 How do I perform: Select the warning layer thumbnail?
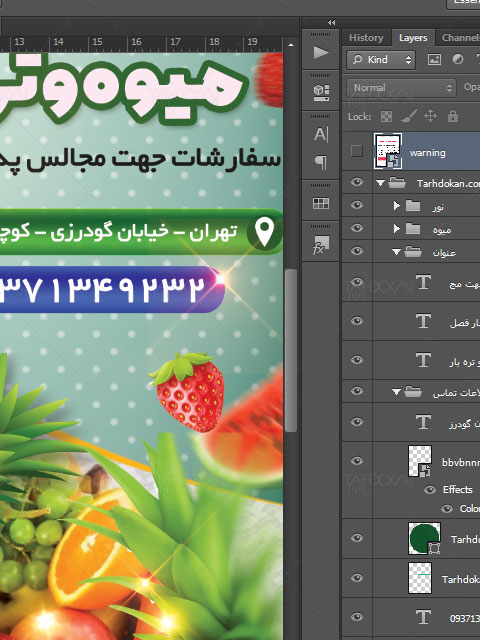click(x=388, y=151)
